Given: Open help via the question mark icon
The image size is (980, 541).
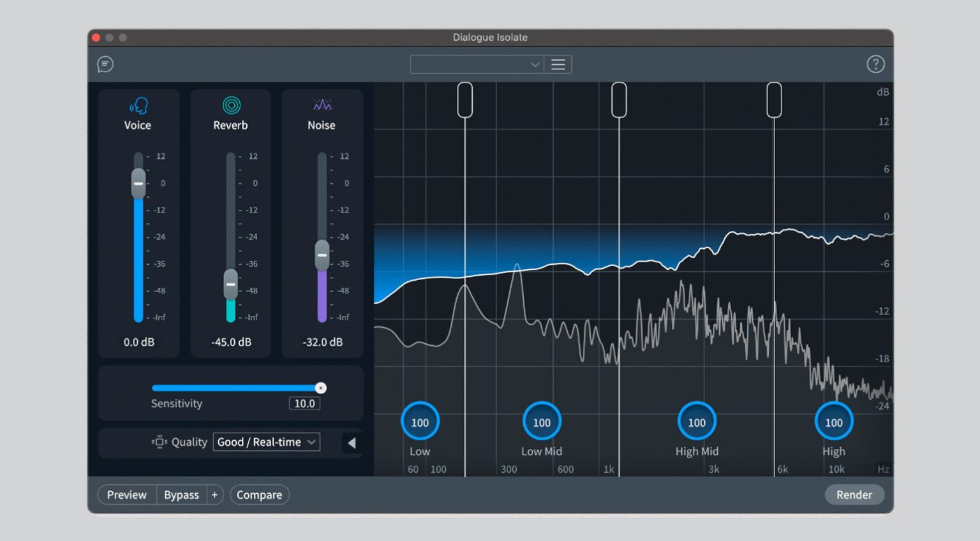Looking at the screenshot, I should click(x=875, y=64).
